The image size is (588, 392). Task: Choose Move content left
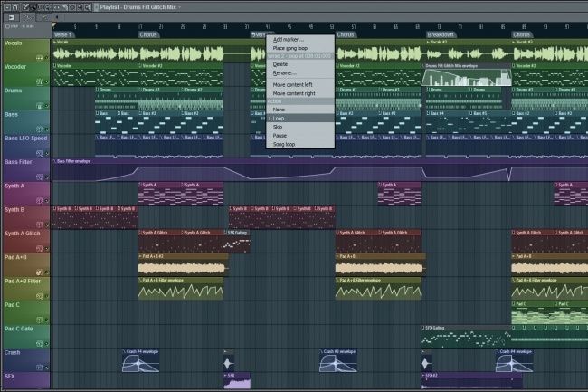[300, 85]
